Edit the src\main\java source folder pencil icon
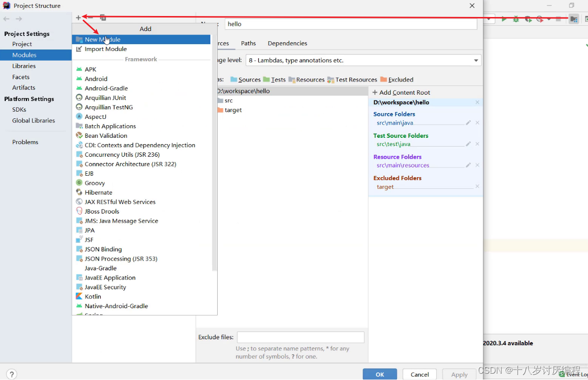 [x=468, y=123]
